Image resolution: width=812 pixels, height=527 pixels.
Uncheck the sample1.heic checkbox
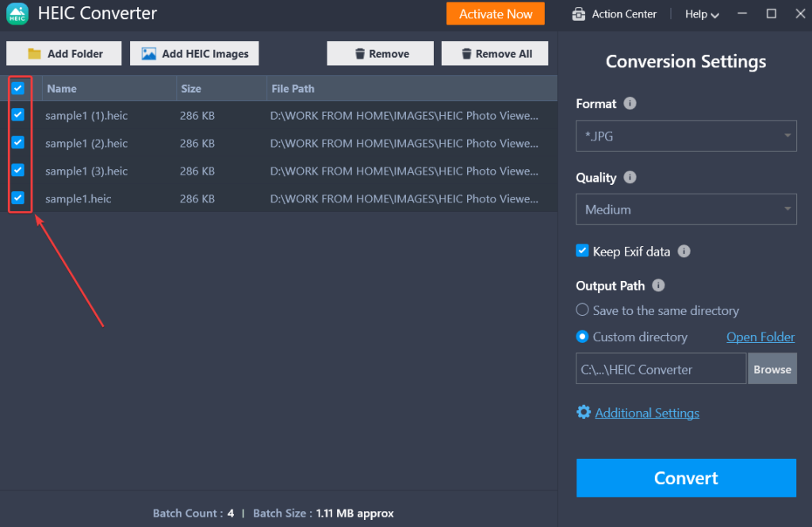pyautogui.click(x=18, y=198)
